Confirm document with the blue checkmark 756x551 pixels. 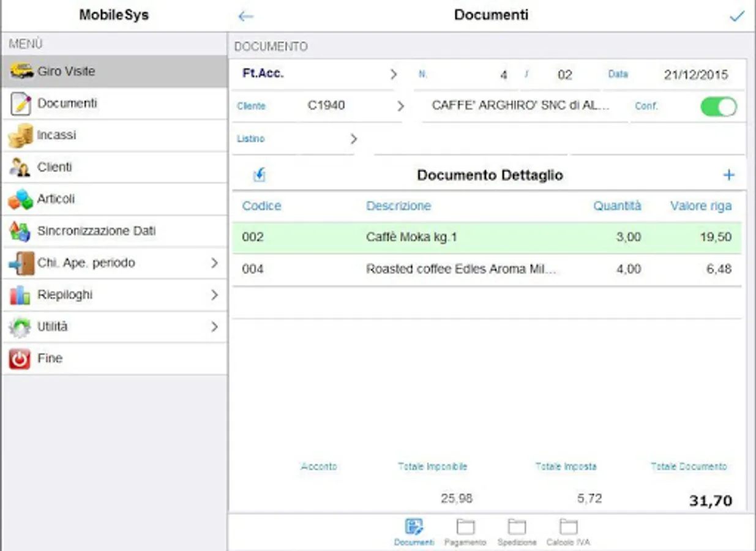[x=737, y=16]
